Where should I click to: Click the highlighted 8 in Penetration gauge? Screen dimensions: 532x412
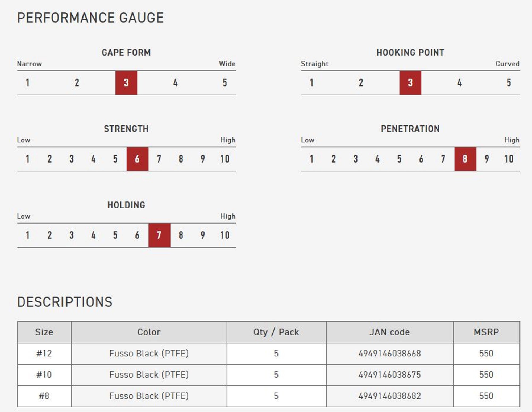tap(465, 159)
